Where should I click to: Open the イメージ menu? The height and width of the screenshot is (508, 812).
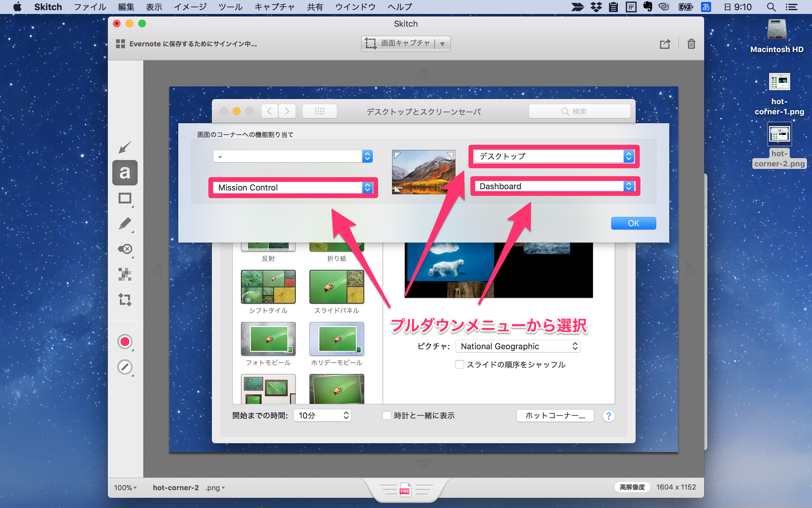(x=190, y=7)
